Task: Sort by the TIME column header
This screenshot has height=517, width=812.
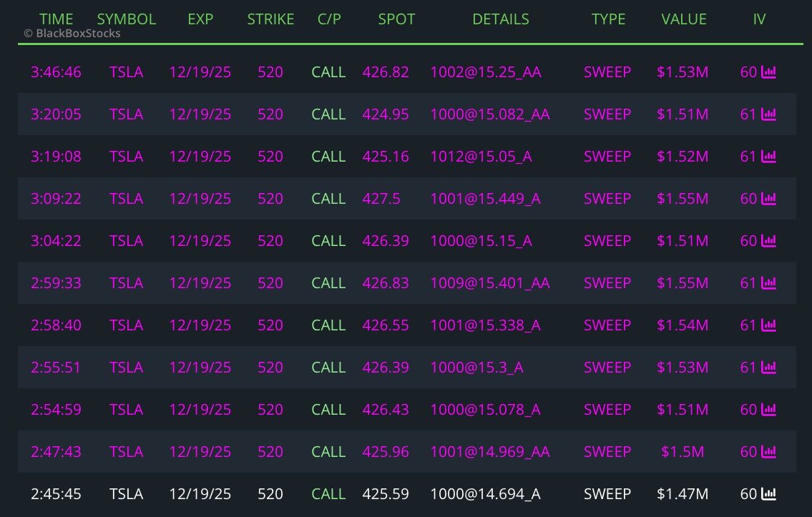Action: [x=56, y=19]
